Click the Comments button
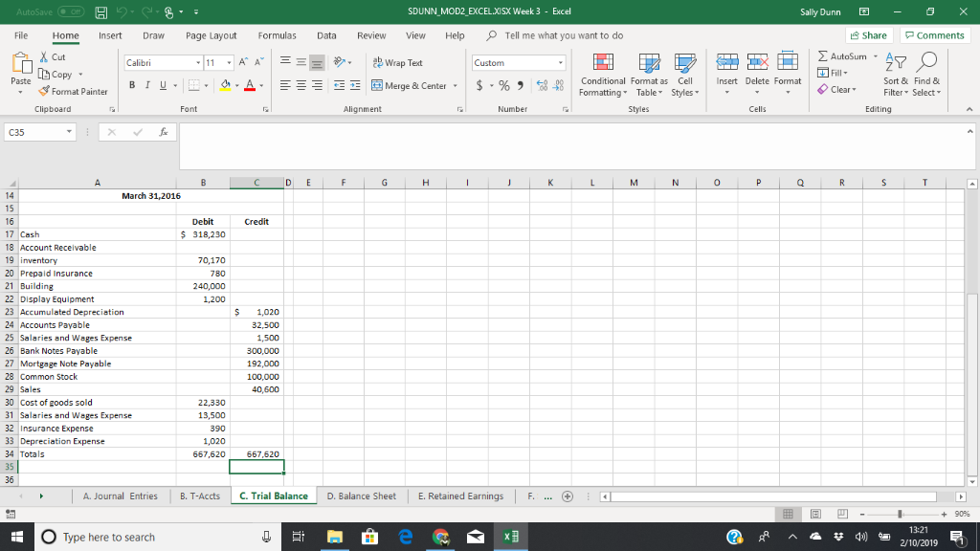This screenshot has height=551, width=980. [934, 34]
